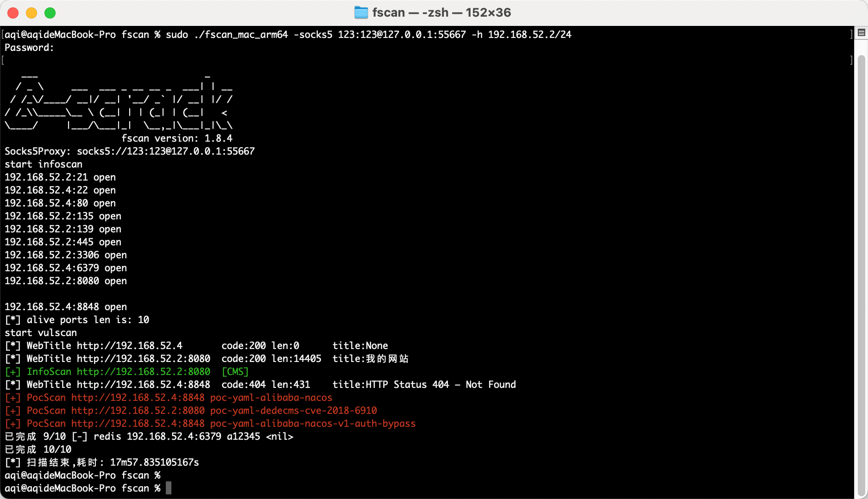This screenshot has height=499, width=868.
Task: Click the "./fscan_mac_arm64" command text
Action: (x=241, y=35)
